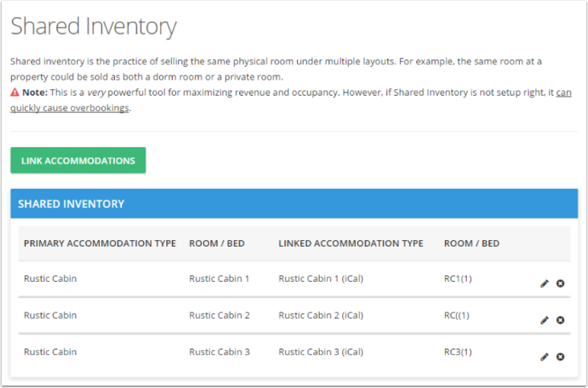
Task: Click the primary 'Rustic Cabin' cell in RC3(1) row
Action: click(51, 352)
